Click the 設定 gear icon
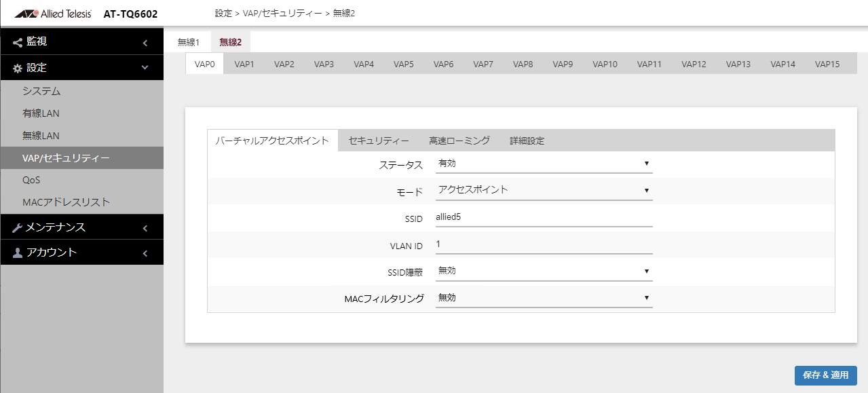 (18, 68)
